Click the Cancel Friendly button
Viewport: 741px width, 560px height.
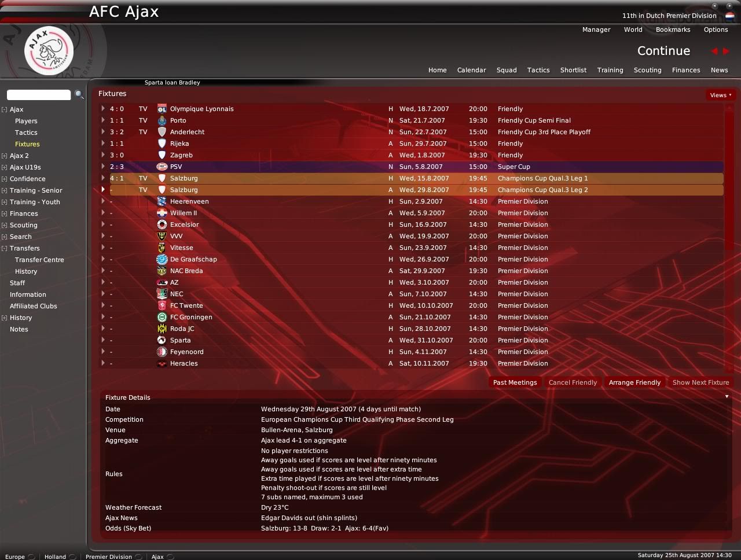573,382
